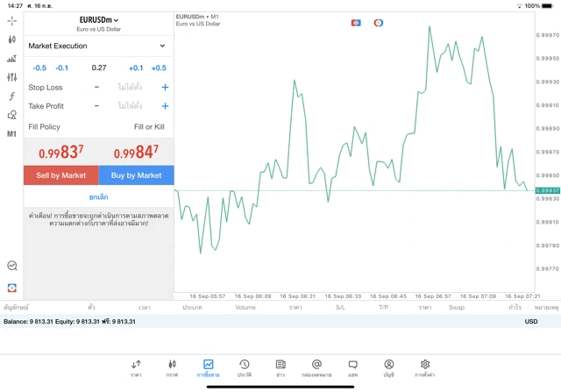The image size is (561, 392).
Task: Open the function indicators icon
Action: pyautogui.click(x=11, y=96)
